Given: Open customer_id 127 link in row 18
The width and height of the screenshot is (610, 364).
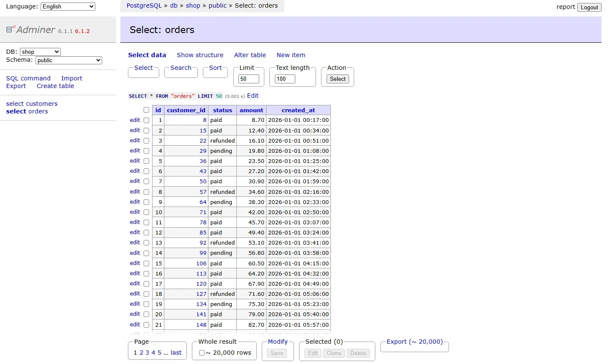Looking at the screenshot, I should click(x=201, y=294).
